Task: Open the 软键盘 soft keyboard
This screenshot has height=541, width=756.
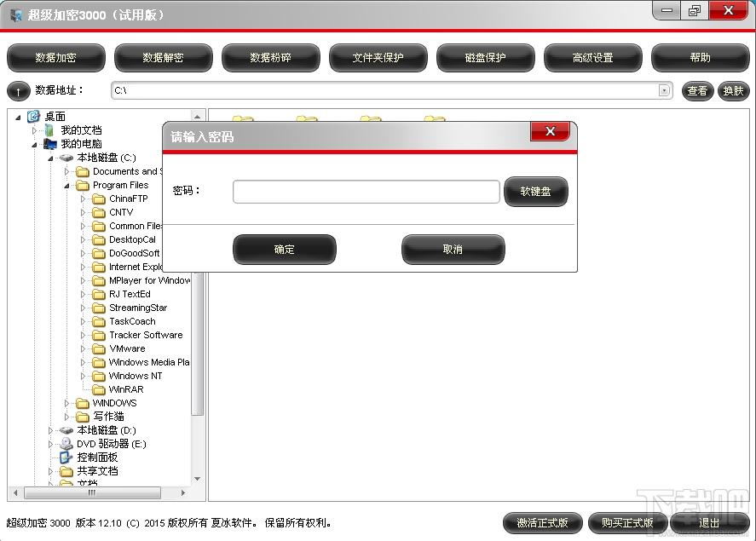Action: pos(535,192)
